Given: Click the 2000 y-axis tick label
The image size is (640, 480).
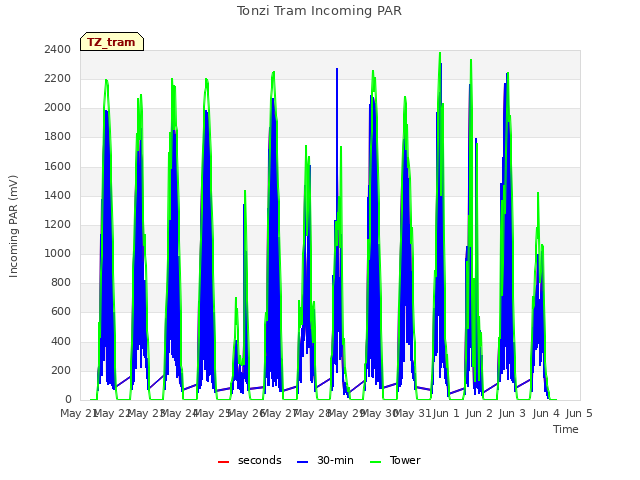Looking at the screenshot, I should [58, 108].
